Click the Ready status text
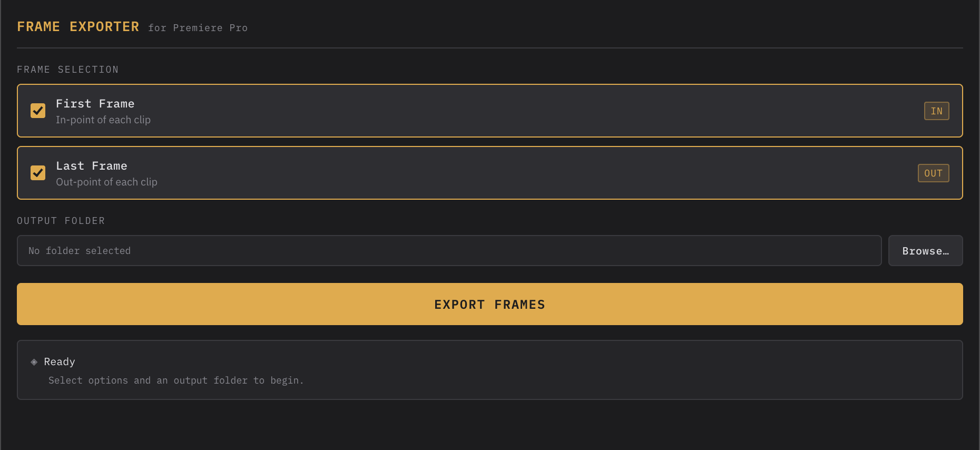980x450 pixels. click(60, 361)
